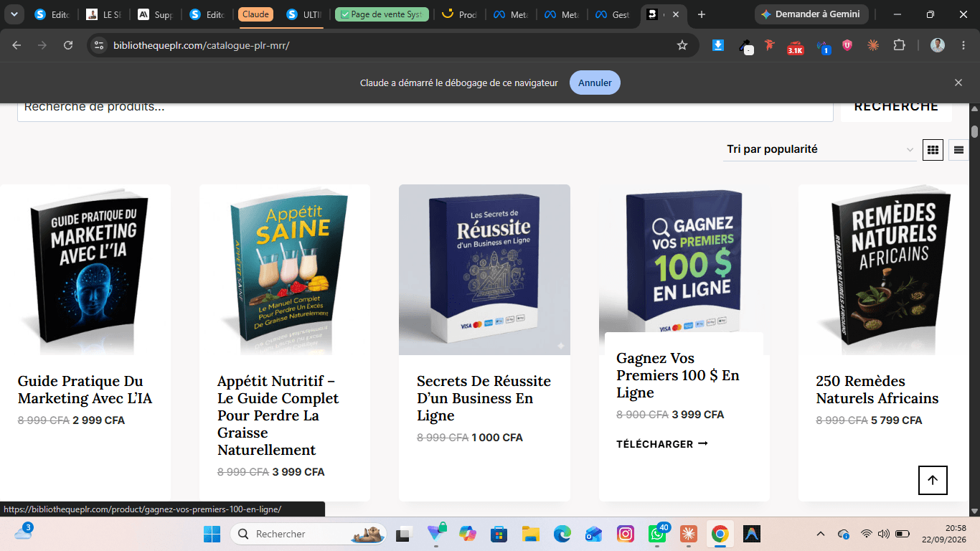The image size is (980, 551).
Task: Close the debugging notification bar
Action: [x=958, y=83]
